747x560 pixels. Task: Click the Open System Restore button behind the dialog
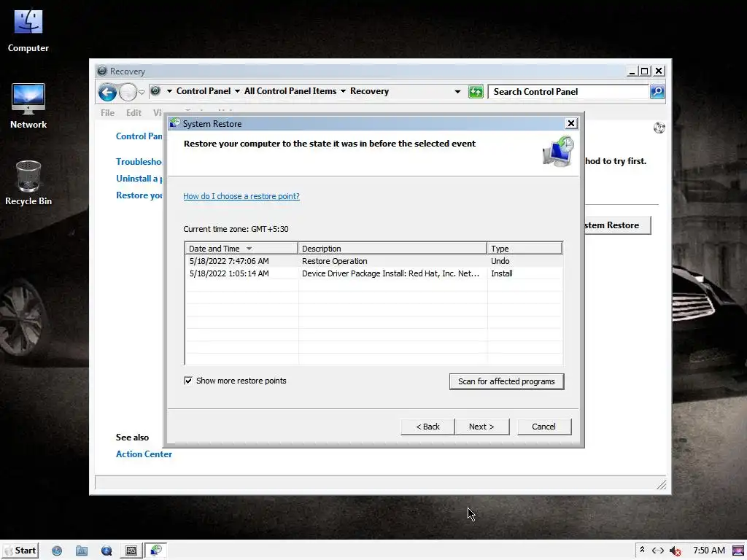click(x=617, y=225)
